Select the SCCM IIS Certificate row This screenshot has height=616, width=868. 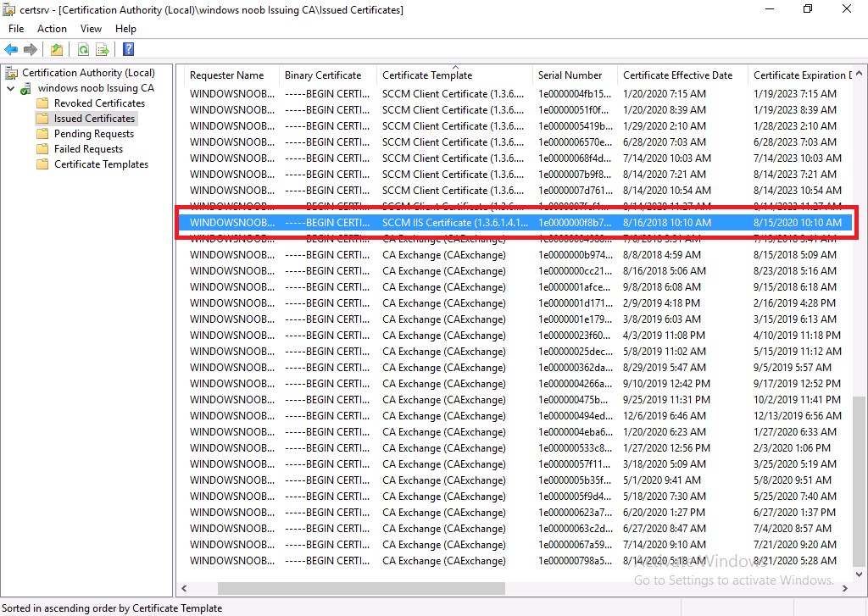(515, 223)
